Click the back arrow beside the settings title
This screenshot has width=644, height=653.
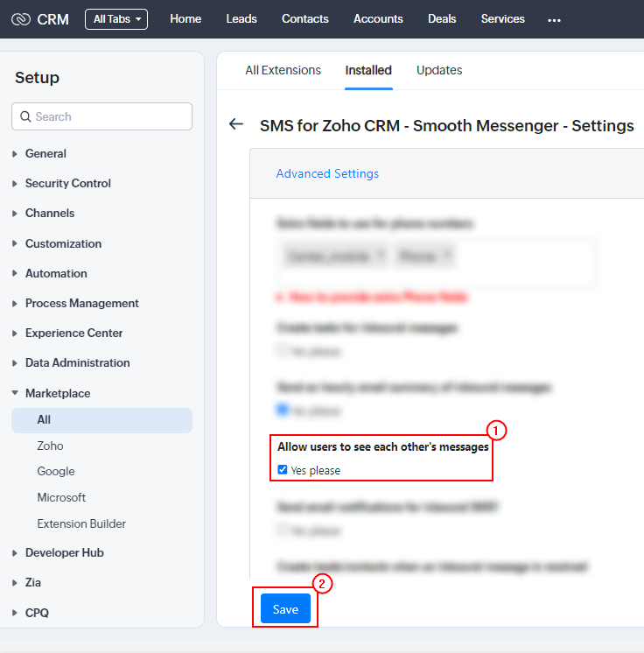coord(236,124)
